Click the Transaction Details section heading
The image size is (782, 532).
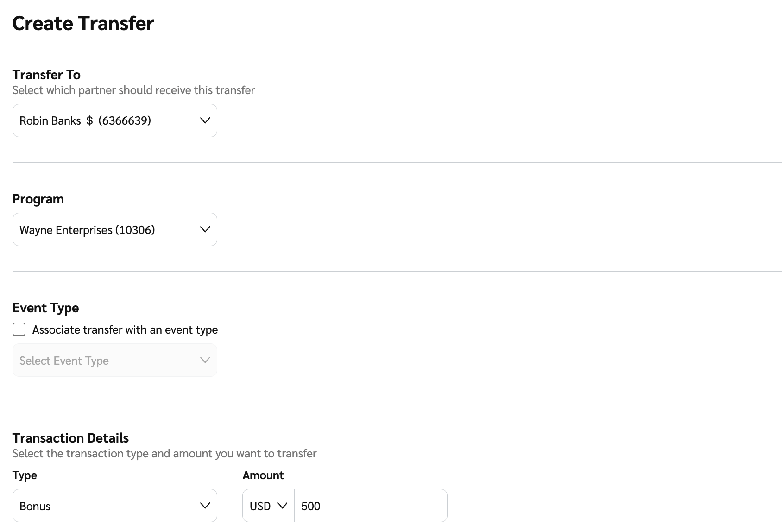(x=70, y=438)
